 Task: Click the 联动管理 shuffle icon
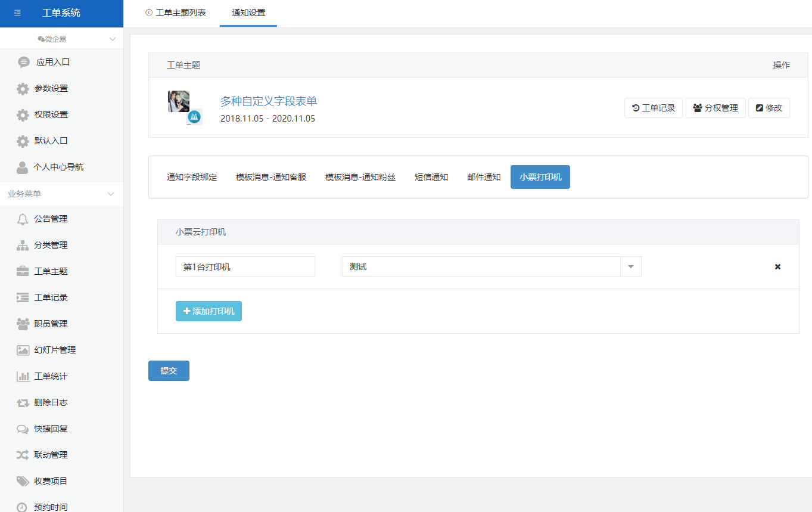pyautogui.click(x=23, y=455)
